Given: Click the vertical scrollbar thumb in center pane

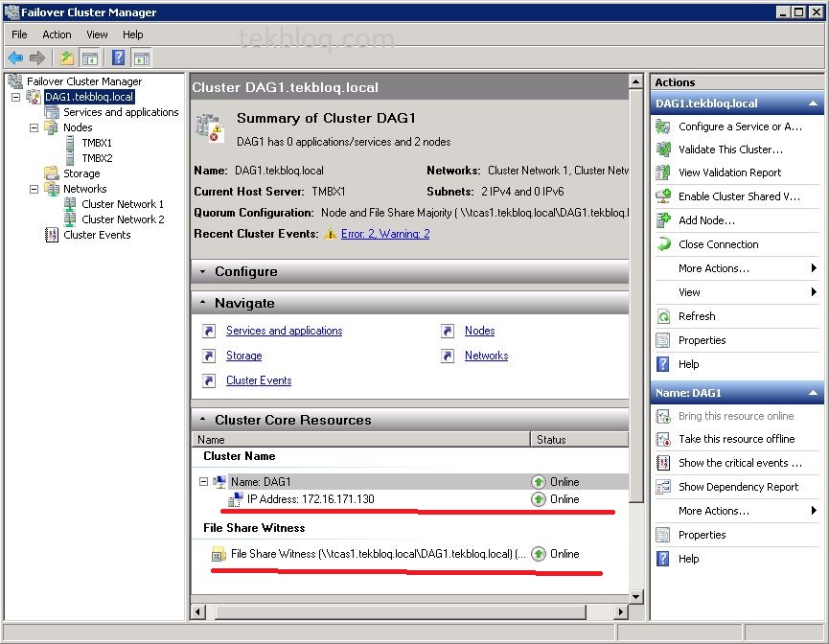Looking at the screenshot, I should pos(636,295).
